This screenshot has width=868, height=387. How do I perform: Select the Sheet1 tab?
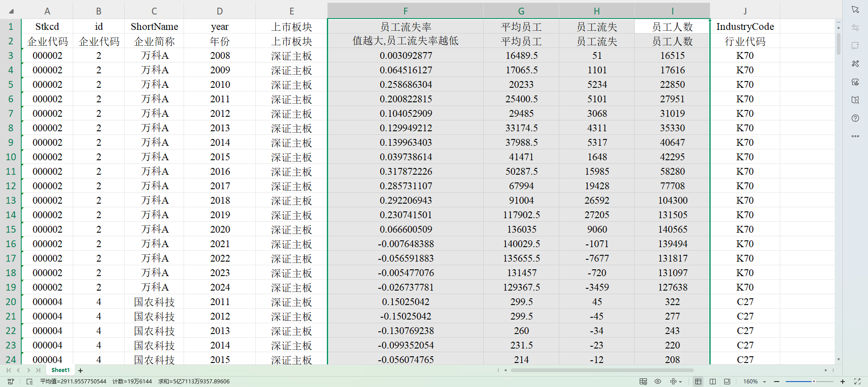tap(60, 370)
